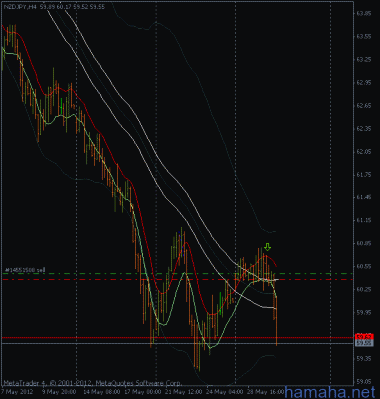The image size is (380, 399).
Task: Select the green dash-dot sell order line
Action: pos(177,274)
